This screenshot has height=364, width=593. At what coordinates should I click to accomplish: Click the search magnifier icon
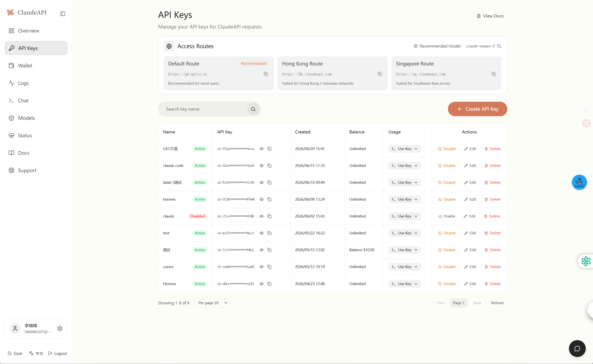[253, 109]
